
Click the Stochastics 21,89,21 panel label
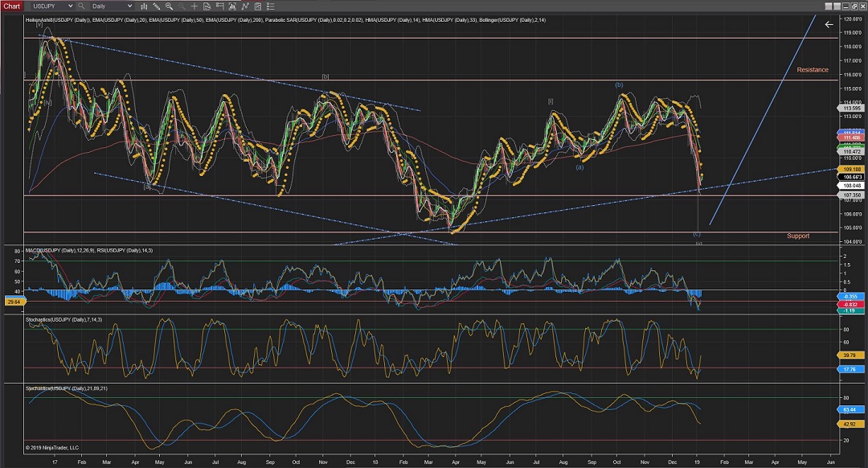click(x=67, y=388)
